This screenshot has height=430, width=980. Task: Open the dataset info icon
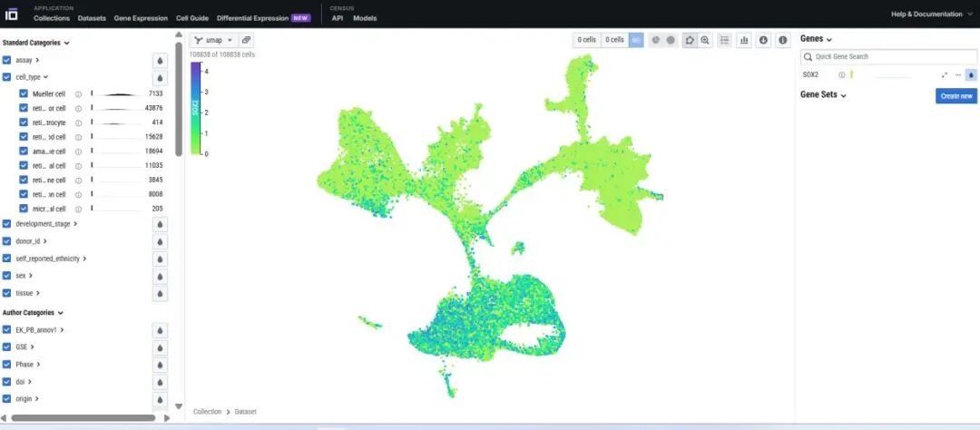[782, 40]
